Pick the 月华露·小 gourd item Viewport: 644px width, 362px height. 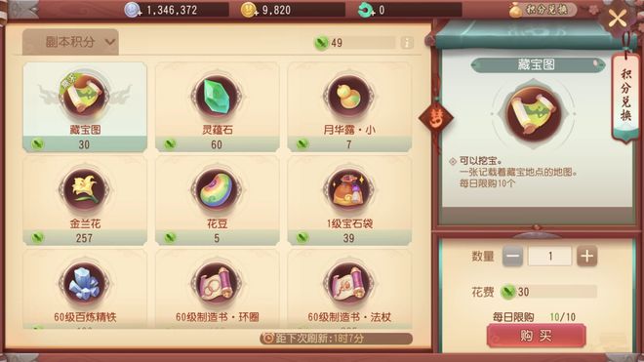tap(349, 107)
